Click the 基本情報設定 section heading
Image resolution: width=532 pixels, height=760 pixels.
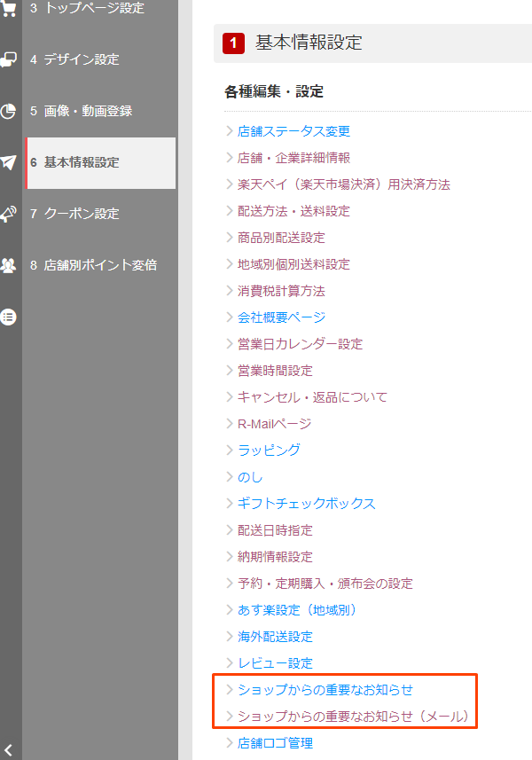tap(309, 43)
